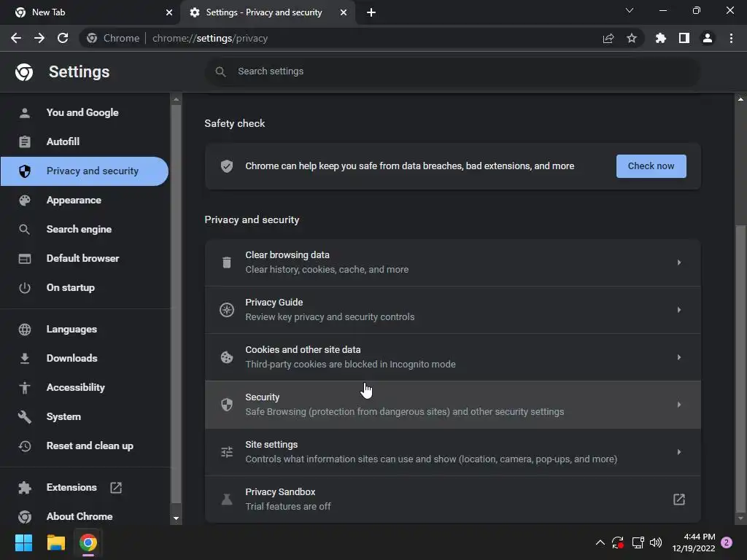
Task: Open Chrome's three-dot menu
Action: point(731,38)
